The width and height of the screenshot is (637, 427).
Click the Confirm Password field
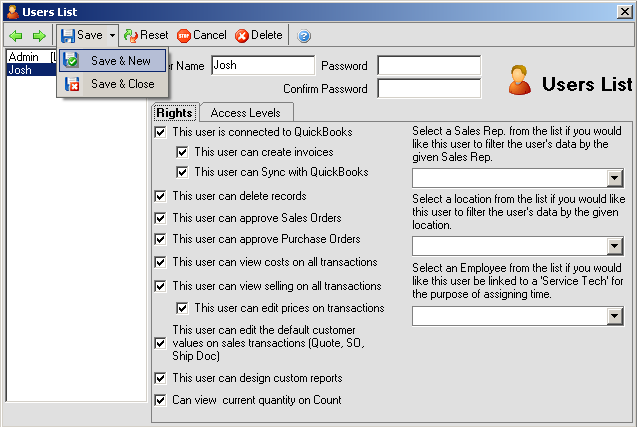428,88
